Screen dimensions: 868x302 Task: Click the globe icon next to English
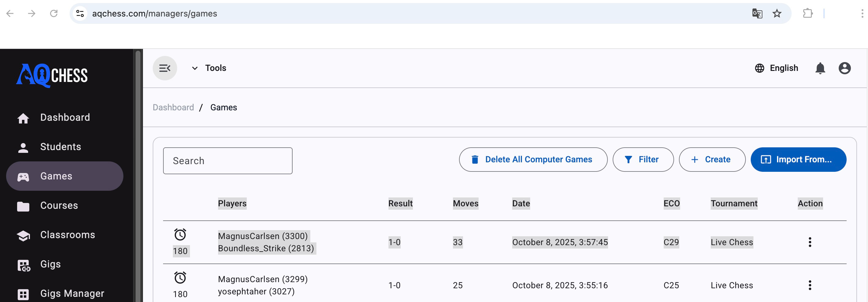pyautogui.click(x=759, y=68)
